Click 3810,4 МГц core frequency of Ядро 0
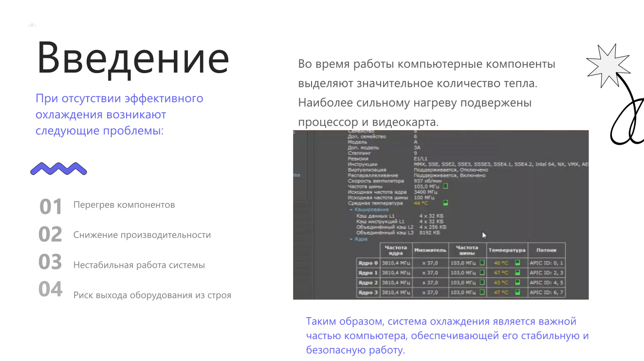The image size is (644, 361). (395, 263)
